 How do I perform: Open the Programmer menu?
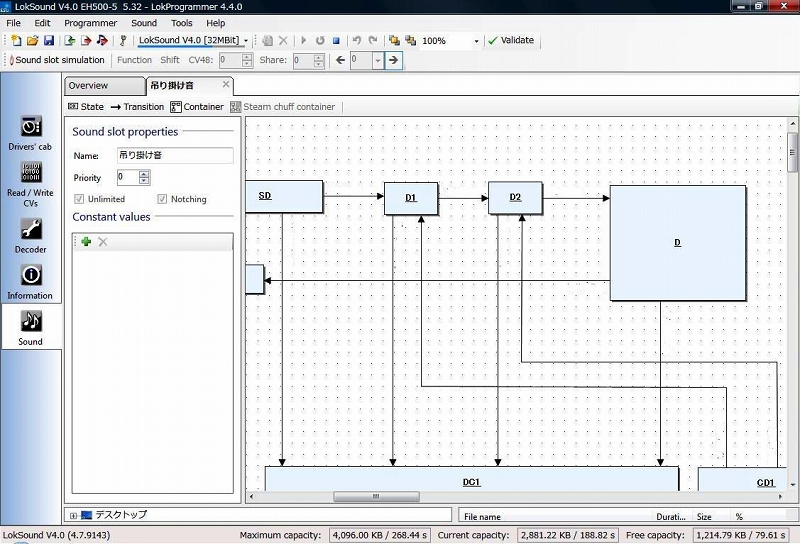point(90,23)
